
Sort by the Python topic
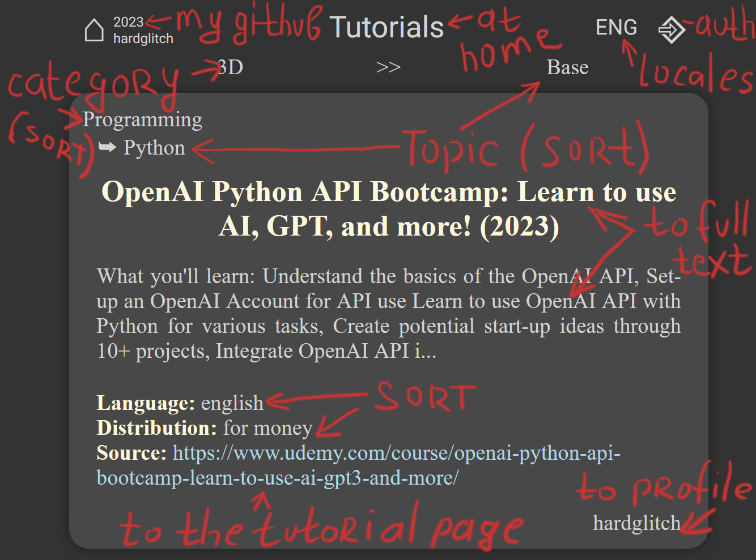point(154,147)
